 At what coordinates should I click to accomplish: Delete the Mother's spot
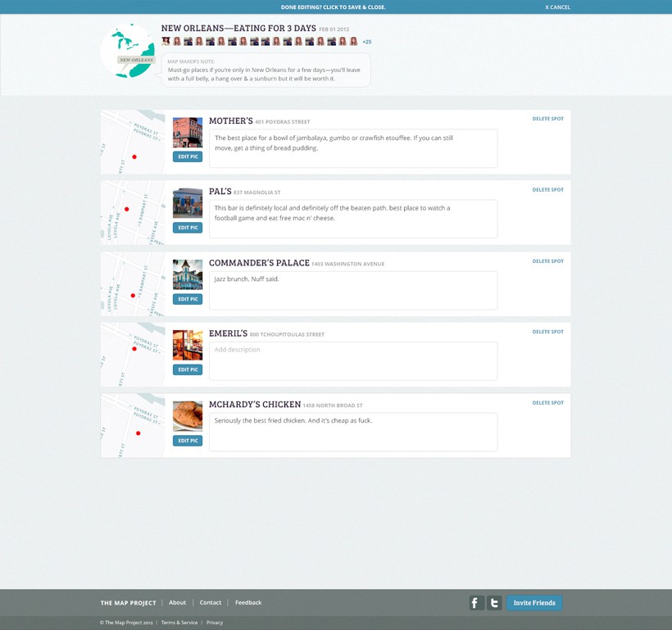(x=547, y=119)
